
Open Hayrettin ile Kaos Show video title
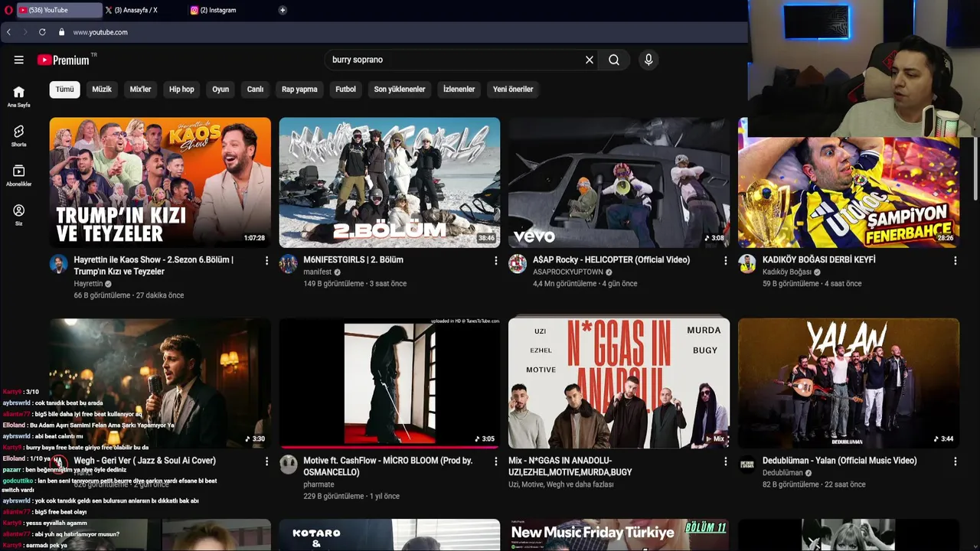pos(154,266)
